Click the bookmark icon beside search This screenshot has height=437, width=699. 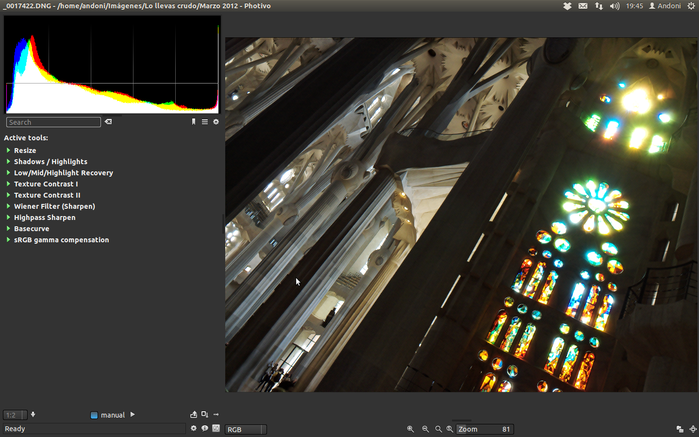click(194, 122)
